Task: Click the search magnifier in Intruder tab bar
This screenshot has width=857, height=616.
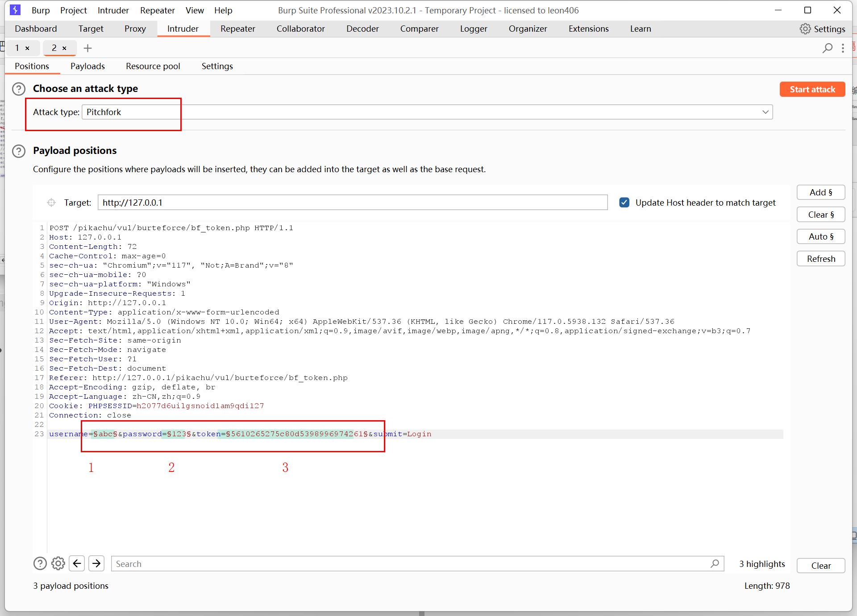Action: (x=827, y=48)
